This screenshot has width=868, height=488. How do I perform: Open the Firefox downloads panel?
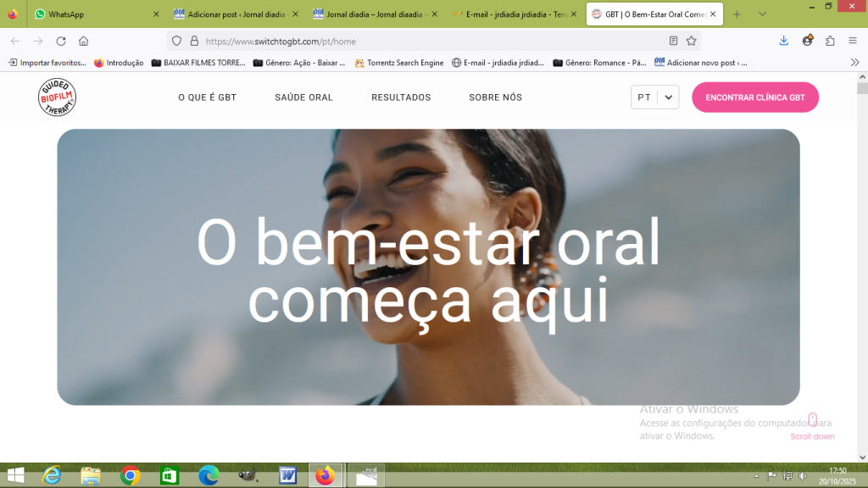pyautogui.click(x=784, y=41)
